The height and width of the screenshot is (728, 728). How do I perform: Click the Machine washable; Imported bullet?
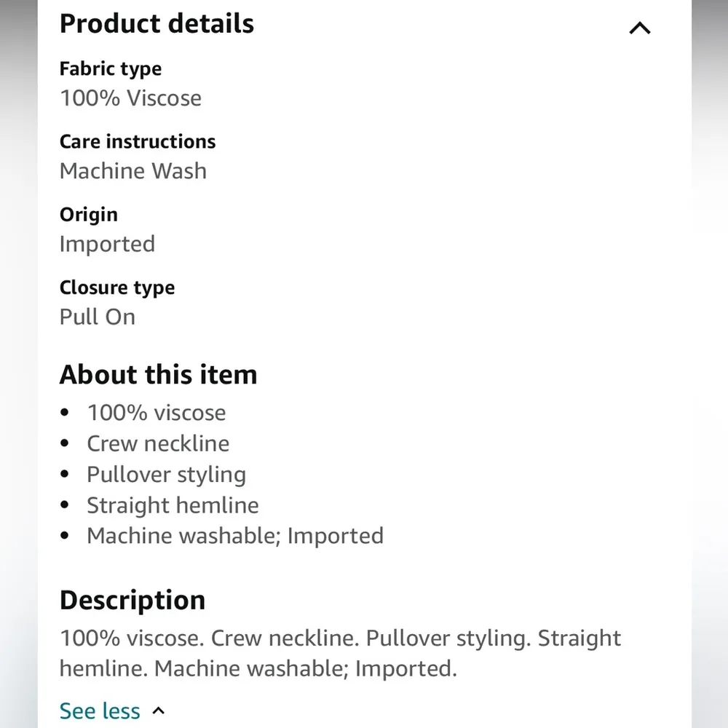coord(234,536)
